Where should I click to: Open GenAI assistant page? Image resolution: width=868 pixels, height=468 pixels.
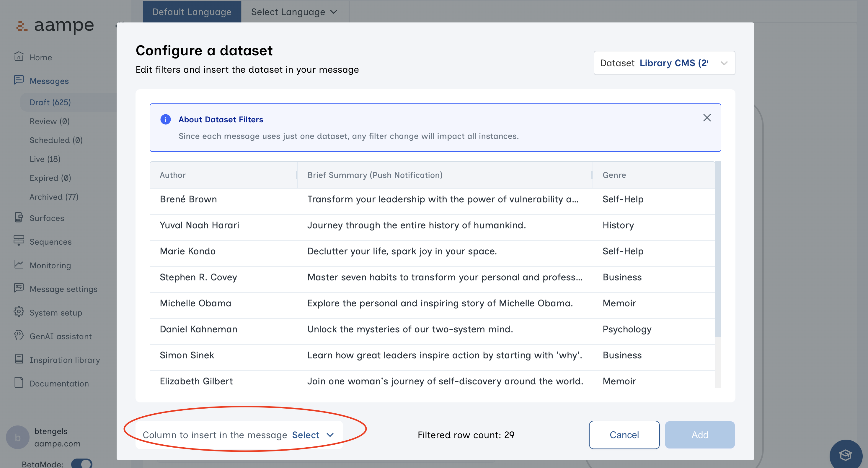point(61,336)
